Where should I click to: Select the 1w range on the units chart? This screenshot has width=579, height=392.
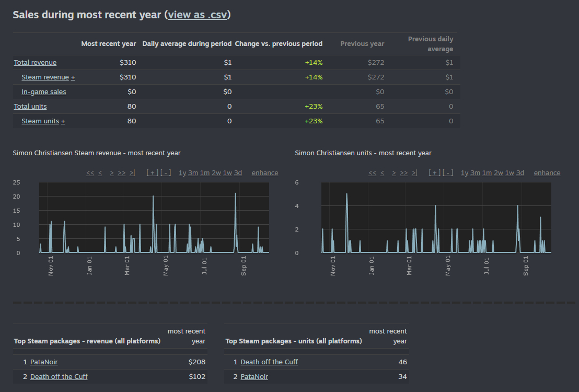coord(509,173)
